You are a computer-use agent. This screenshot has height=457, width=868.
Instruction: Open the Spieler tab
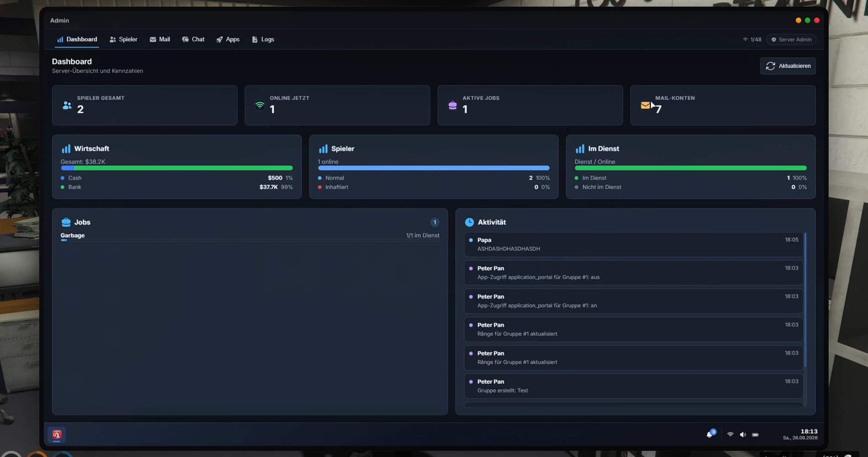click(x=123, y=39)
